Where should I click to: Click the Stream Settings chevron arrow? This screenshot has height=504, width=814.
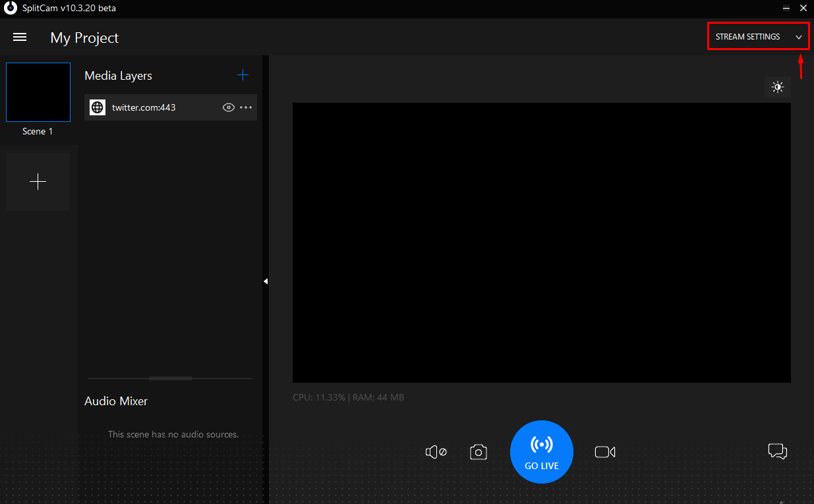[799, 38]
